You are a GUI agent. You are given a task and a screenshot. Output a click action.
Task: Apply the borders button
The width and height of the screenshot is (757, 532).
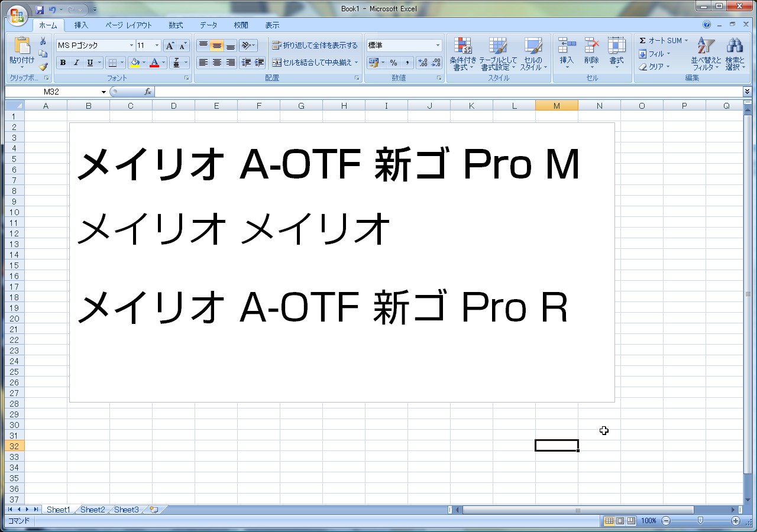click(x=112, y=63)
